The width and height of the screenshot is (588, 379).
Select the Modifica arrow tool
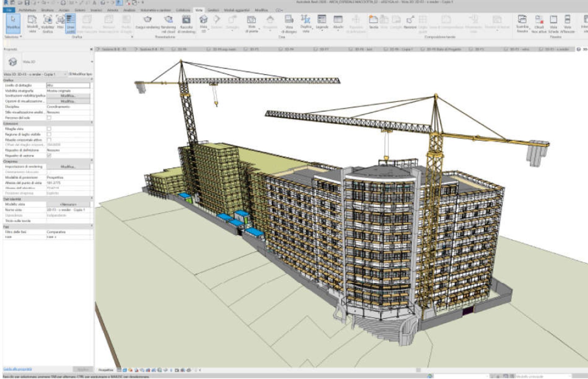coord(13,22)
